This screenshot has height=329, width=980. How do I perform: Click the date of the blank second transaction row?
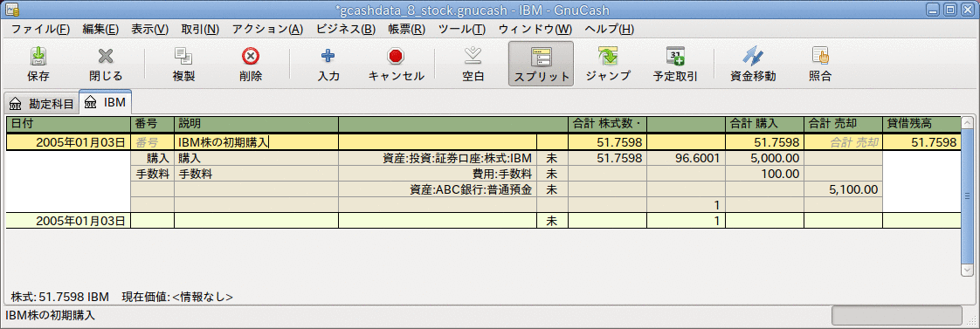click(68, 221)
